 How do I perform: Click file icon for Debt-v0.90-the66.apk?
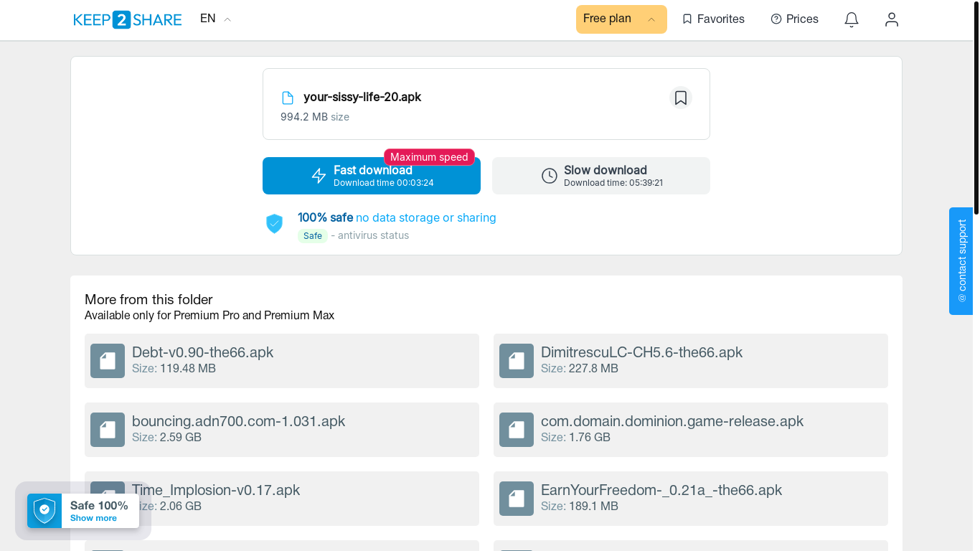tap(108, 361)
